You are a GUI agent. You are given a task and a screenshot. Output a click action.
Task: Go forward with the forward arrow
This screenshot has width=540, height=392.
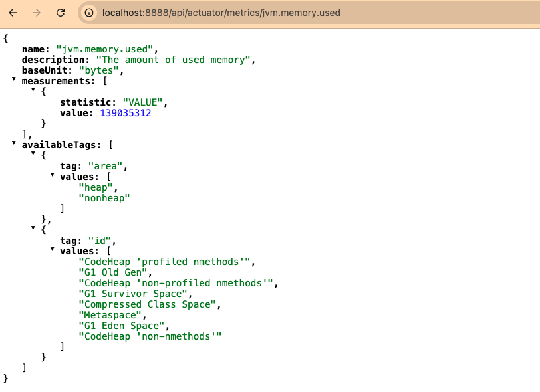click(37, 13)
